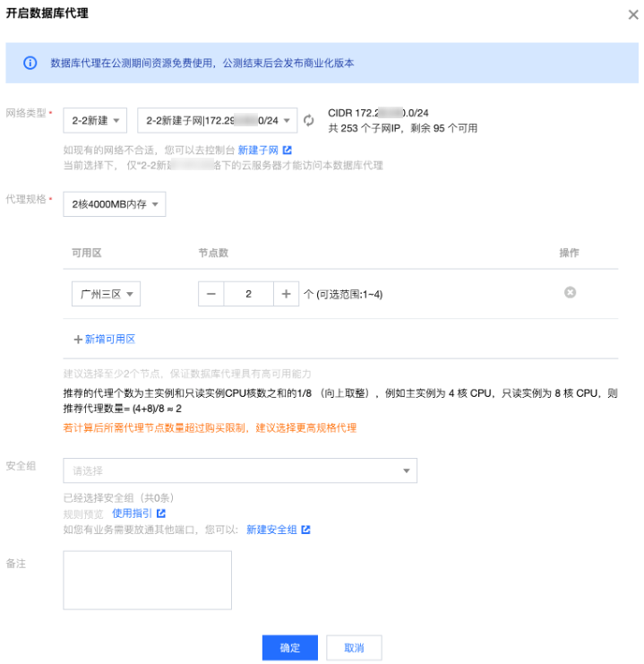Open the 2-2新建 network dropdown
This screenshot has height=664, width=644.
(95, 121)
